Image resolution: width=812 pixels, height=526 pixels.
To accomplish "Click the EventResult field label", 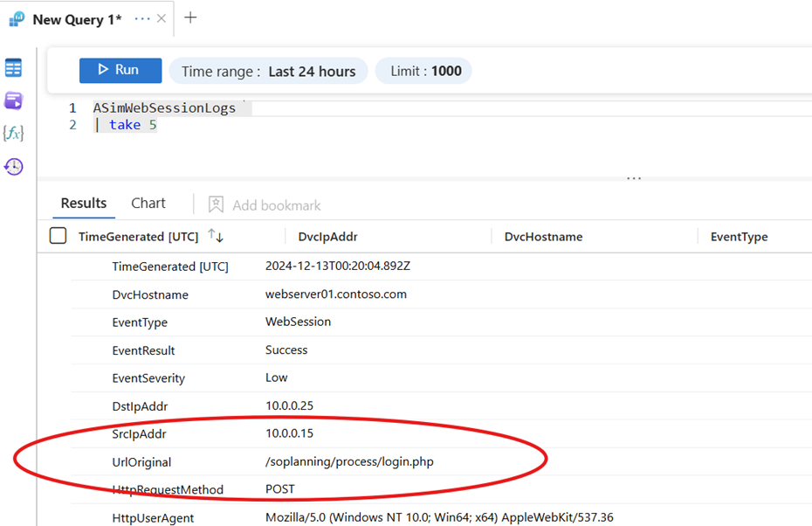I will tap(143, 350).
